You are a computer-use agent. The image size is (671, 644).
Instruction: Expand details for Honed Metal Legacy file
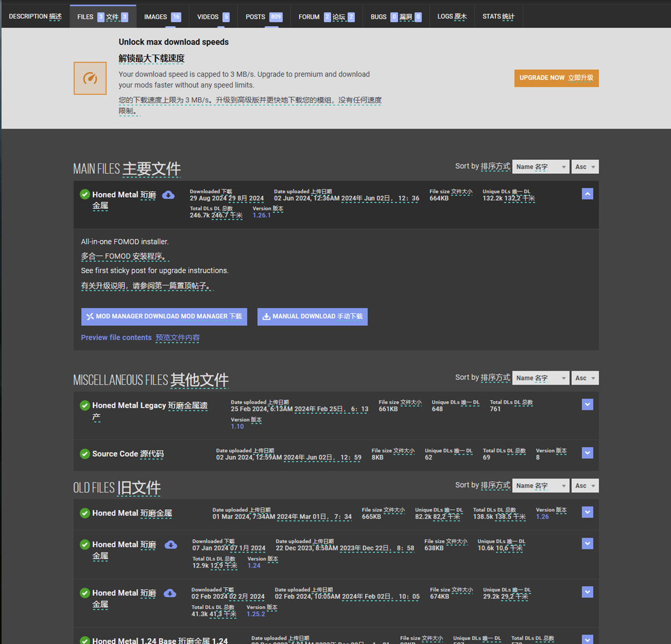[x=587, y=404]
